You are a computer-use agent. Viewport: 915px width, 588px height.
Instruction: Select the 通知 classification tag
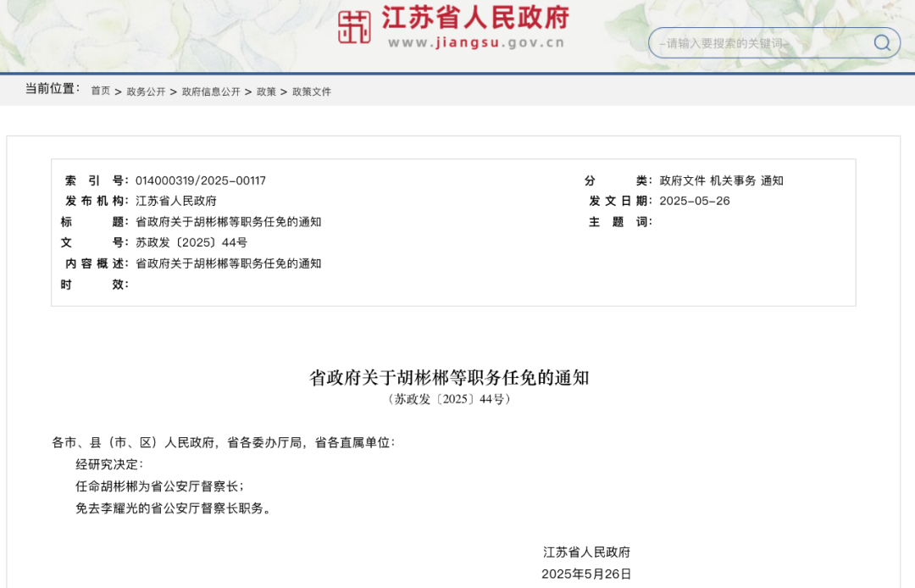pos(773,180)
